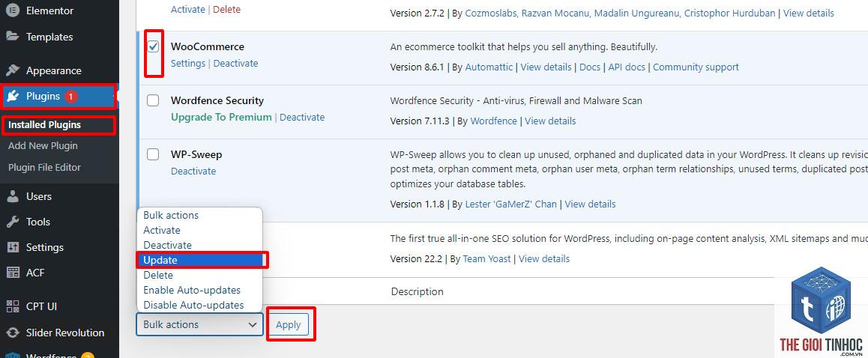Uncheck the WooCommerce plugin checkbox
This screenshot has height=358, width=868.
click(154, 46)
